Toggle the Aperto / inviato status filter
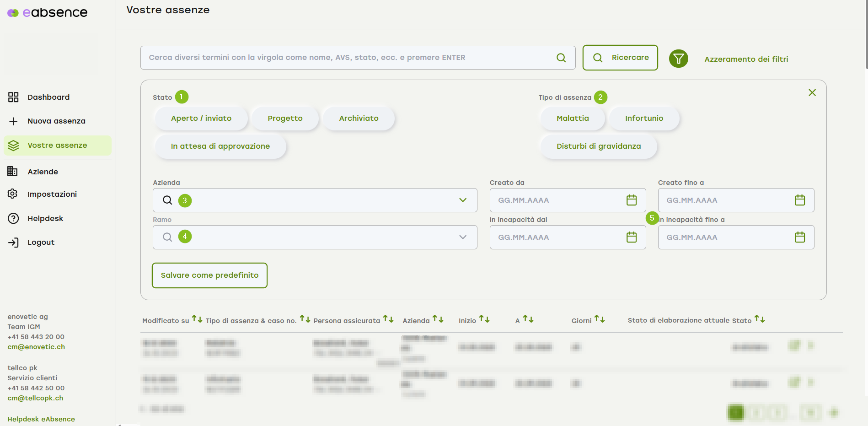 click(x=201, y=119)
